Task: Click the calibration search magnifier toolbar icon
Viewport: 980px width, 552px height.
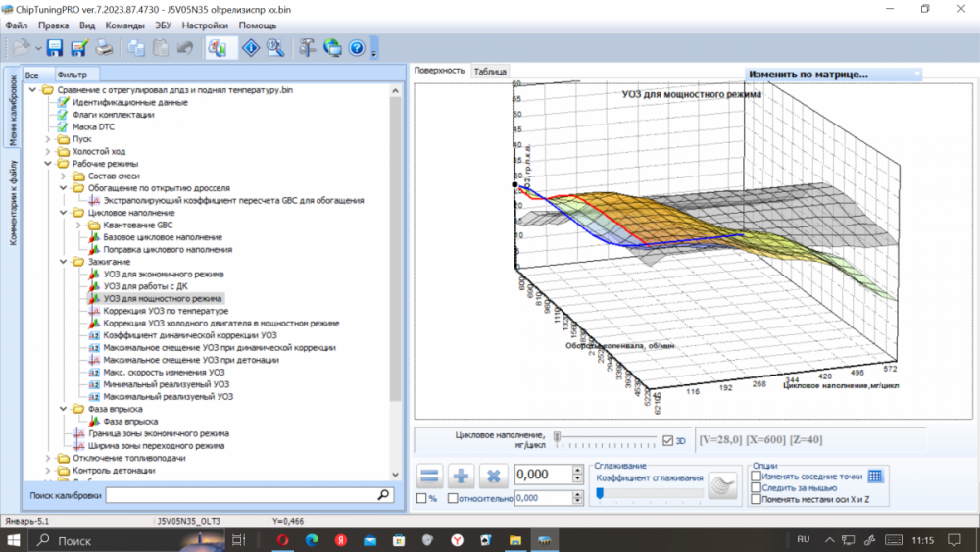Action: [x=275, y=47]
